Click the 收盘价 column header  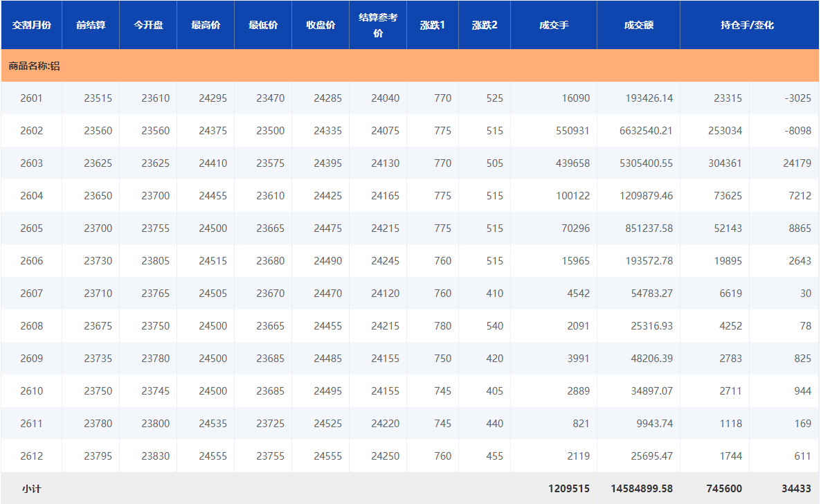321,25
